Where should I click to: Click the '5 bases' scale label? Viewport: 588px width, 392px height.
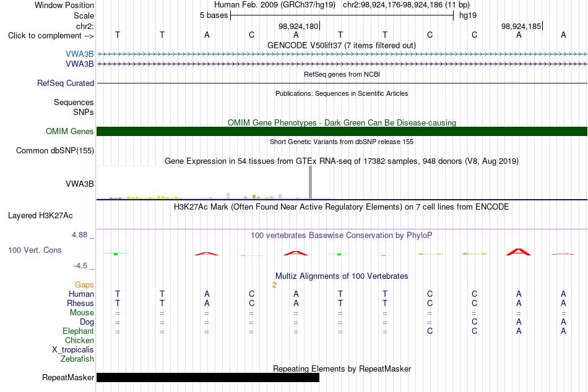coord(214,15)
